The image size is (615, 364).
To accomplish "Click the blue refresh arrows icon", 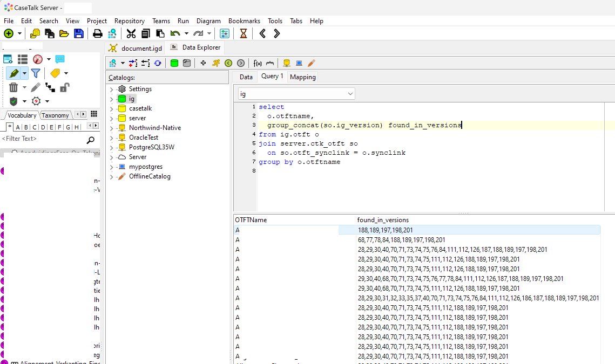I will click(x=158, y=63).
